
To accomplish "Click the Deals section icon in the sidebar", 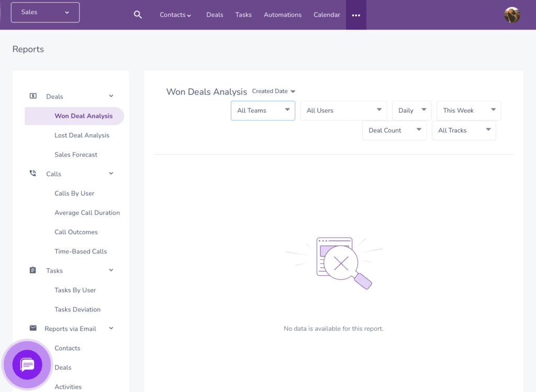I will tap(32, 96).
